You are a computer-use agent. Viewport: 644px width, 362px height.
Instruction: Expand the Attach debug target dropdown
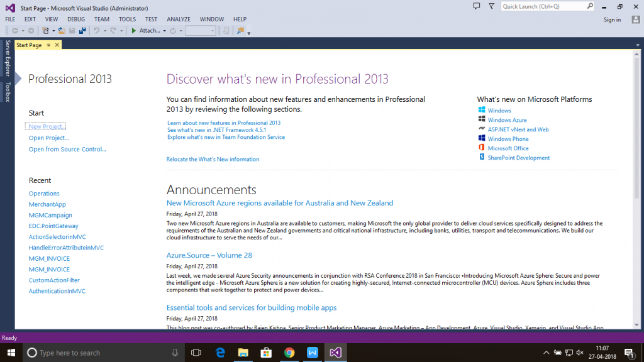click(164, 31)
